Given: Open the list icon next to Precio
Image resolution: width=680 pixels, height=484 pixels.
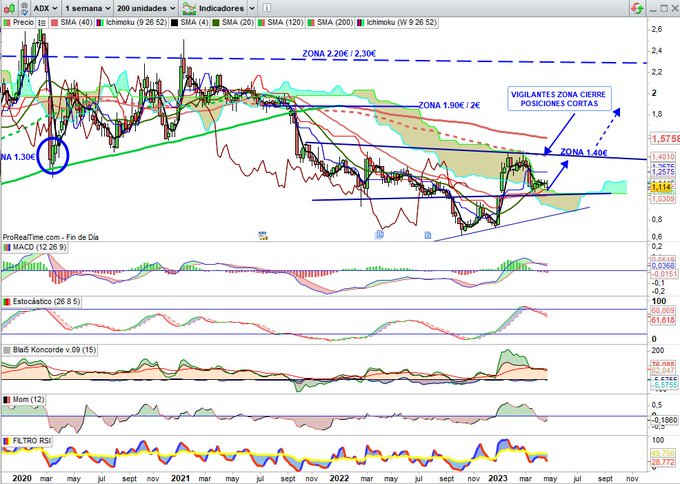Looking at the screenshot, I should coord(42,22).
